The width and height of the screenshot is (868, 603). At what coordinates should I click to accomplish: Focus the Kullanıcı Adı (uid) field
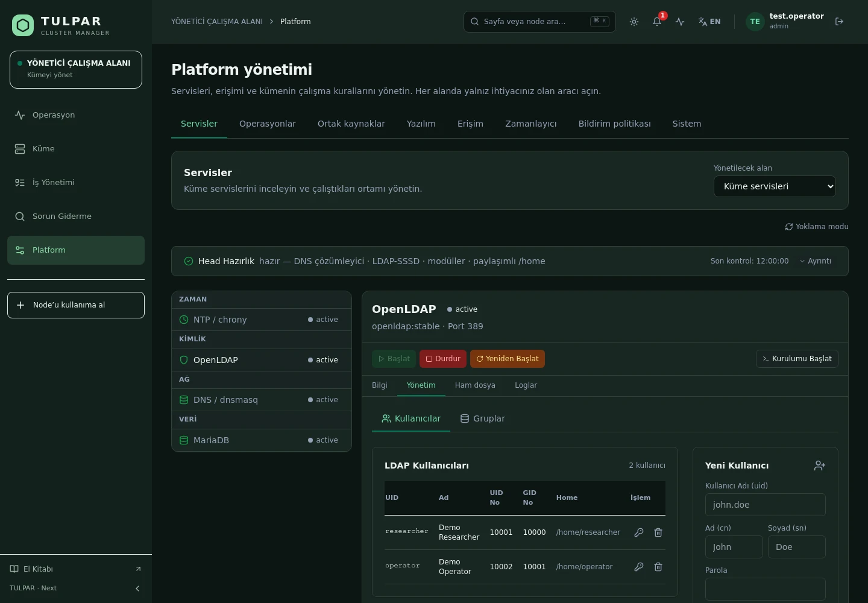766,505
